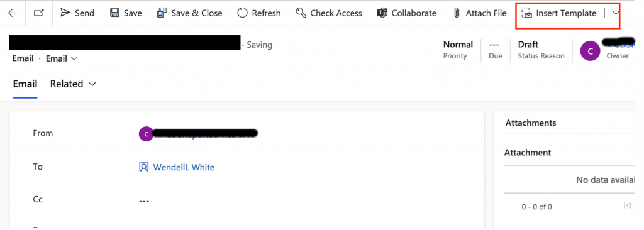Jump to first page of attachments
Image resolution: width=644 pixels, height=230 pixels.
click(x=627, y=205)
